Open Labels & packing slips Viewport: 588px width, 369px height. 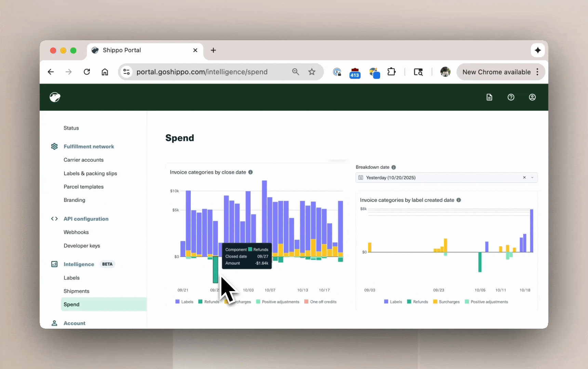[90, 174]
